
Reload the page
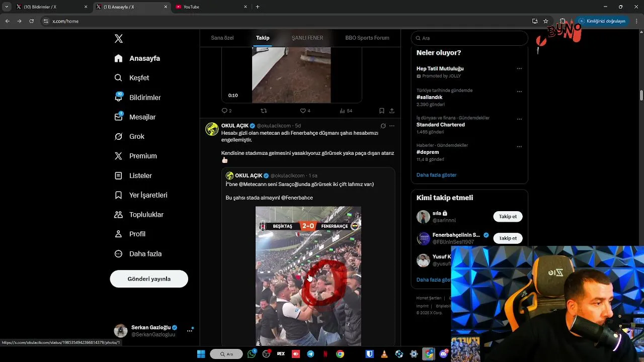tap(31, 21)
